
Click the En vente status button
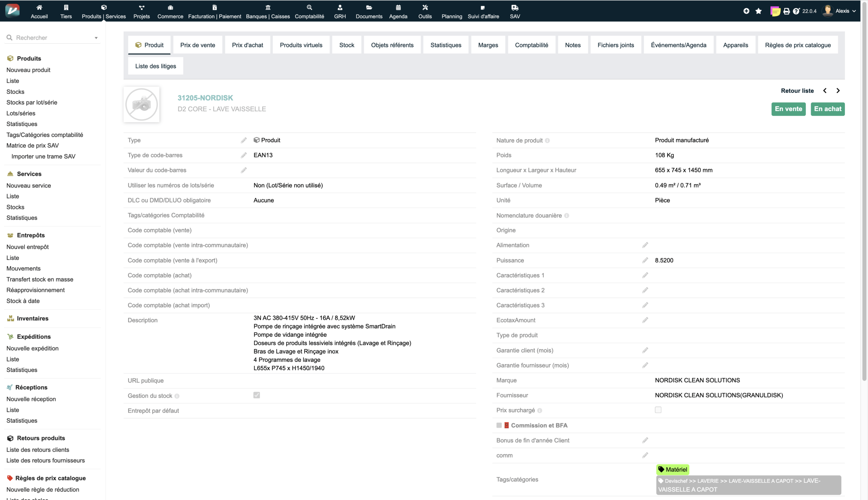(x=788, y=109)
